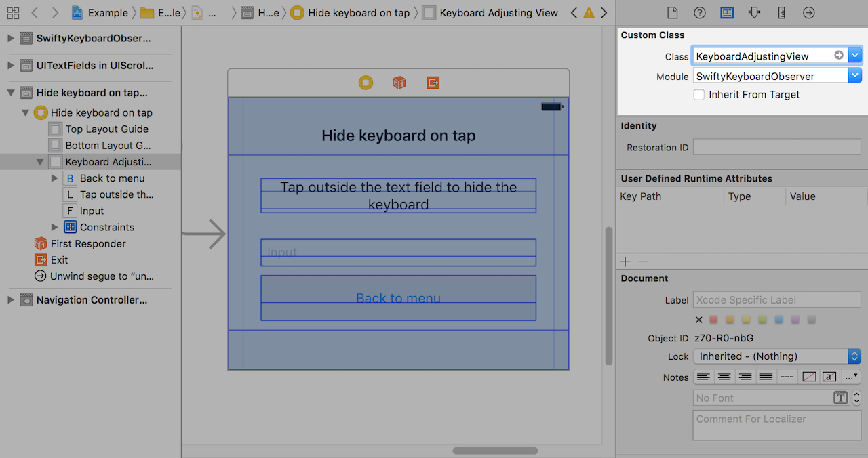Clear the label color with the X
This screenshot has height=458, width=868.
699,320
